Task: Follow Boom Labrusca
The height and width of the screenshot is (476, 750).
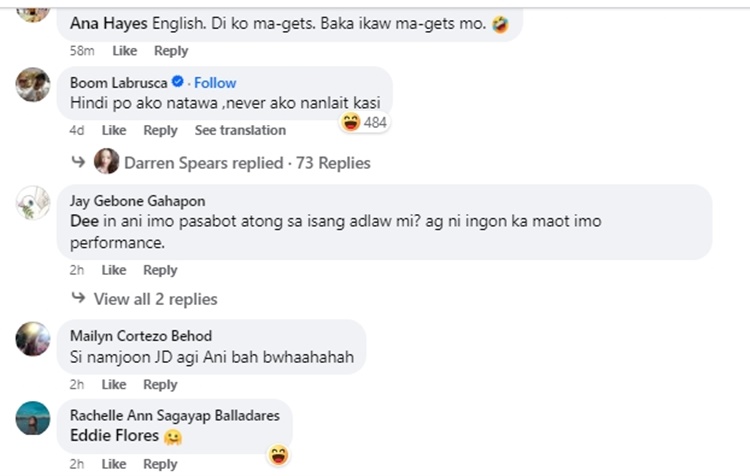Action: click(215, 83)
